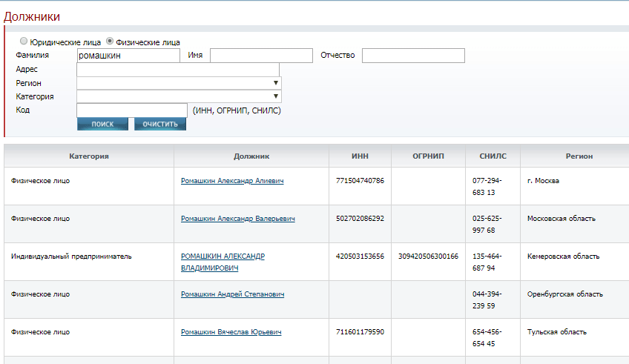This screenshot has width=629, height=364.
Task: Open the Регион dropdown list
Action: click(179, 83)
